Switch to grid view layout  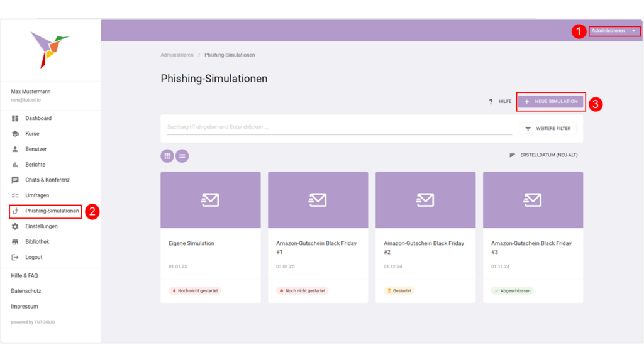tap(167, 155)
